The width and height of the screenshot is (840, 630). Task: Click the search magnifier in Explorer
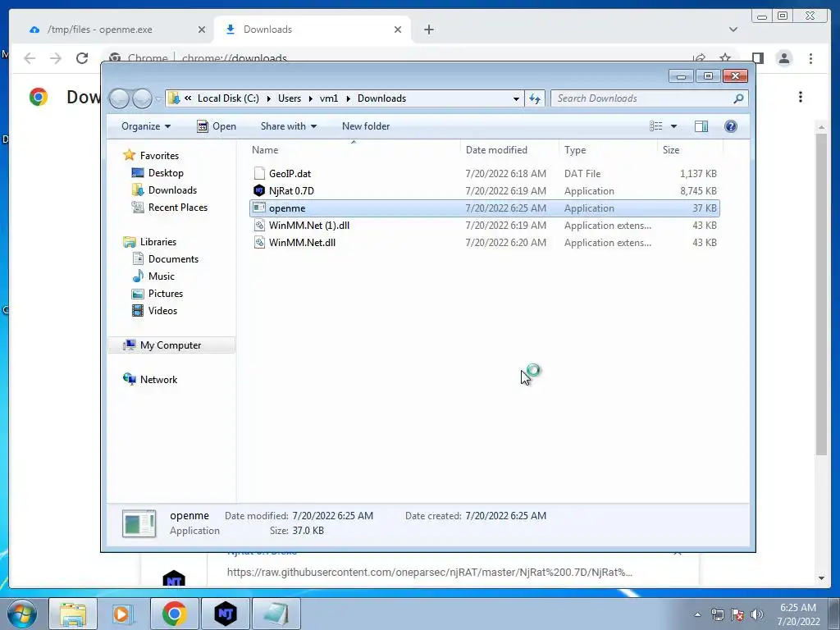point(738,98)
